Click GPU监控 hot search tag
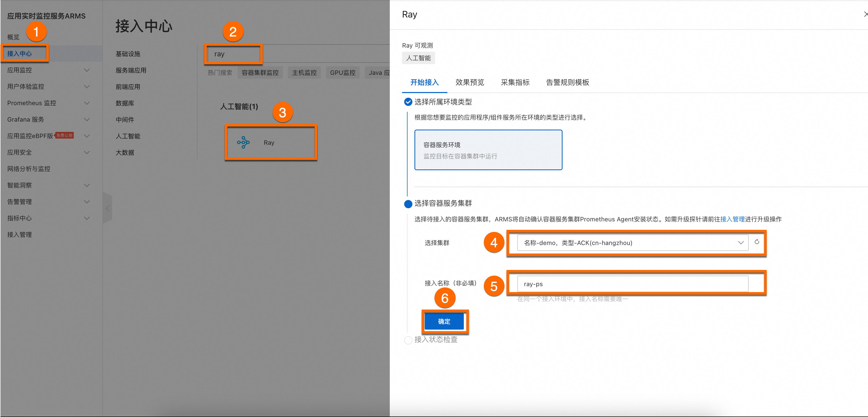The image size is (868, 417). pyautogui.click(x=342, y=73)
